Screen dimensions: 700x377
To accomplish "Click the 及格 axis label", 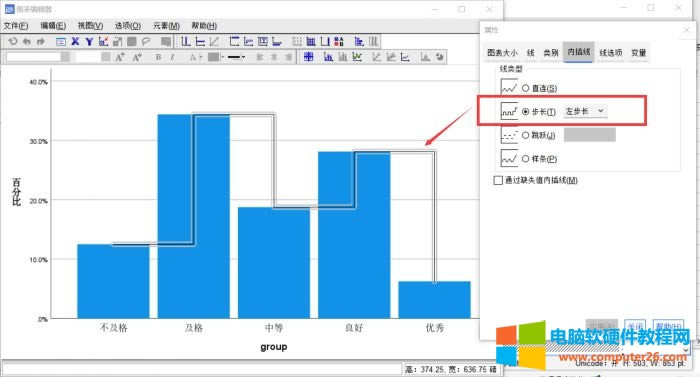I will point(194,328).
